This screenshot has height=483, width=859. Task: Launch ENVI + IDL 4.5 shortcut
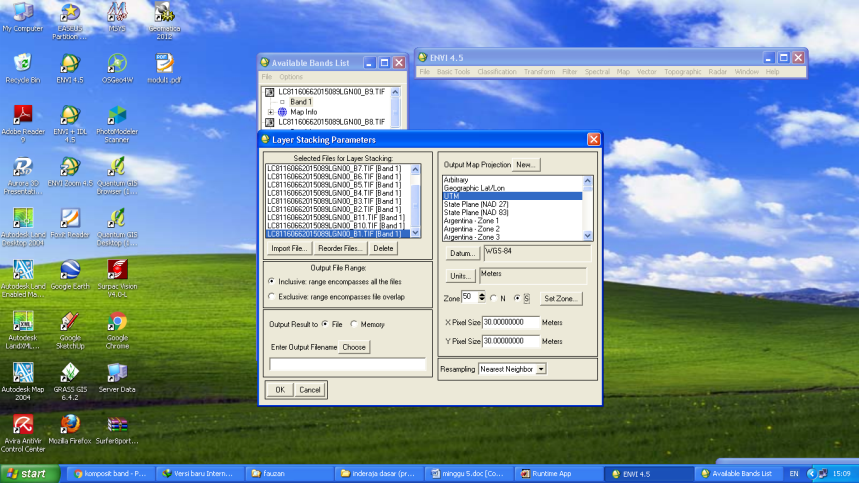click(70, 124)
